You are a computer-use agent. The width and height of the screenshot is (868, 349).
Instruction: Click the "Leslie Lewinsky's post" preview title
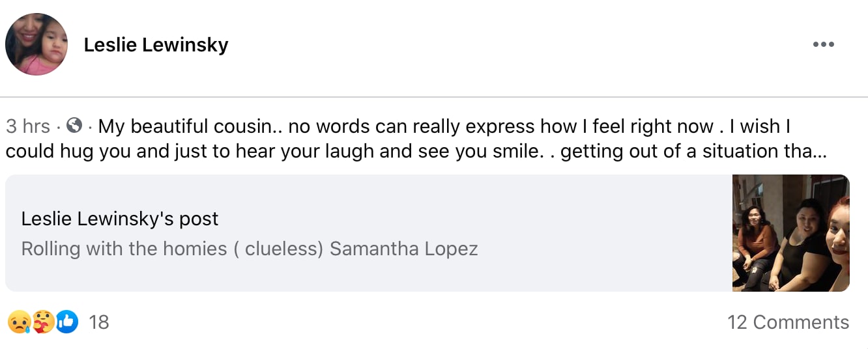pos(119,219)
